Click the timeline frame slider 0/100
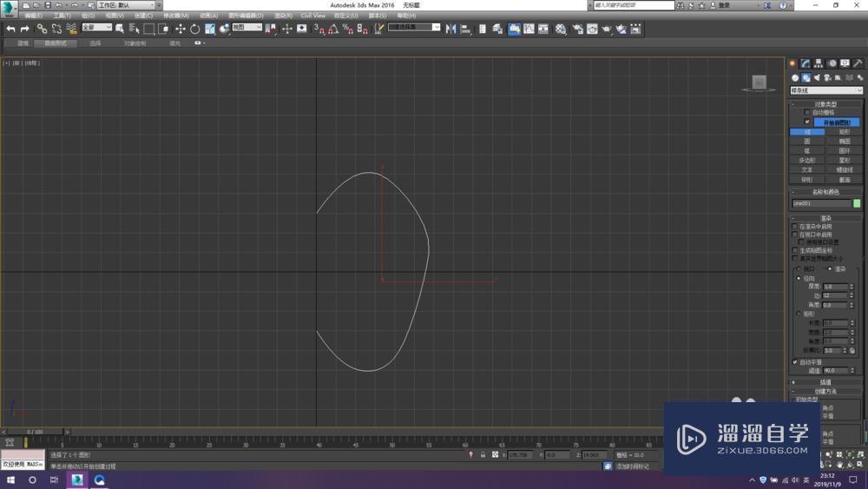 pyautogui.click(x=35, y=432)
